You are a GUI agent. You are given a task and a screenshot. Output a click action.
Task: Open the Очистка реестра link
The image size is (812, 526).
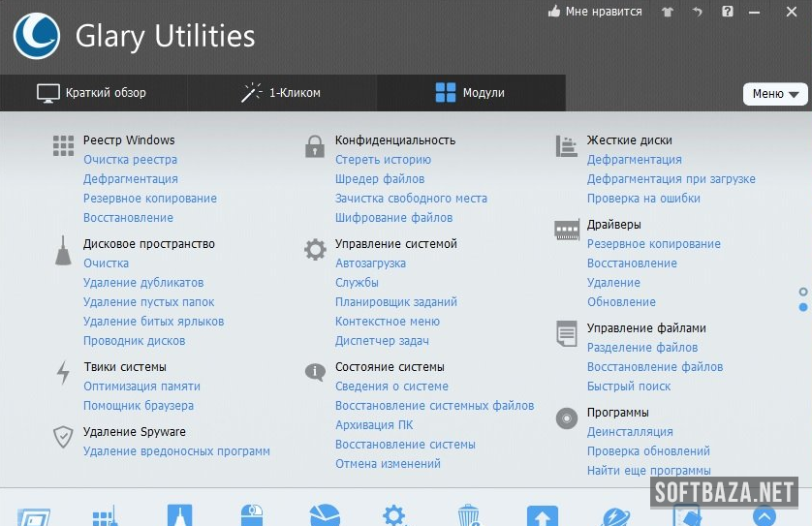[130, 160]
